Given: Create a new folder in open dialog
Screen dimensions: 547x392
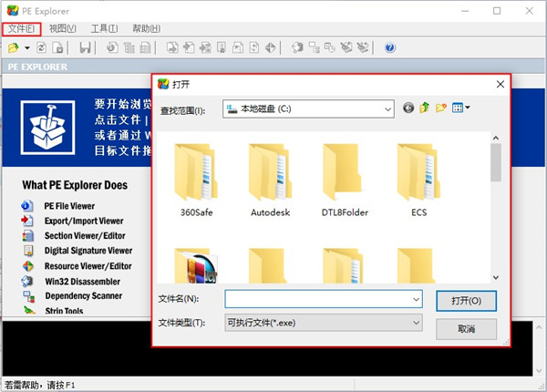Looking at the screenshot, I should 441,108.
